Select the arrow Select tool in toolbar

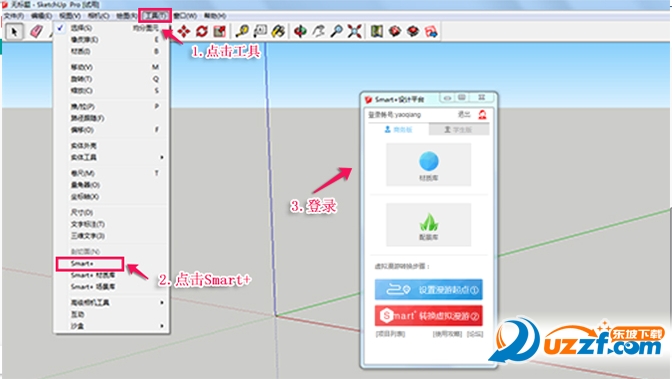point(14,32)
